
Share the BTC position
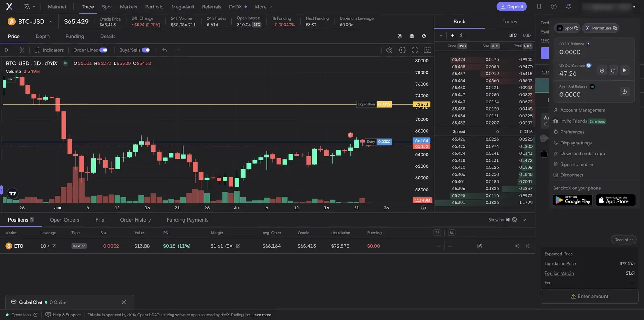click(x=517, y=246)
